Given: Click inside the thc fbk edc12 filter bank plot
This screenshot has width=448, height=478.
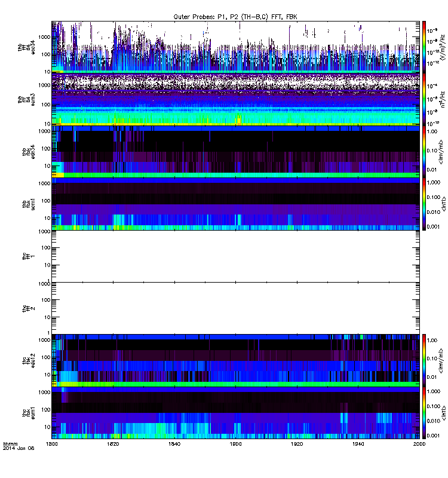Looking at the screenshot, I should tap(235, 360).
